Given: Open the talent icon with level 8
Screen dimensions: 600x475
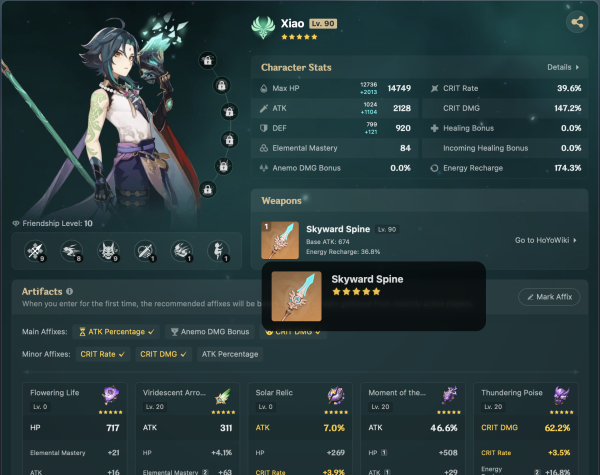Looking at the screenshot, I should click(72, 251).
